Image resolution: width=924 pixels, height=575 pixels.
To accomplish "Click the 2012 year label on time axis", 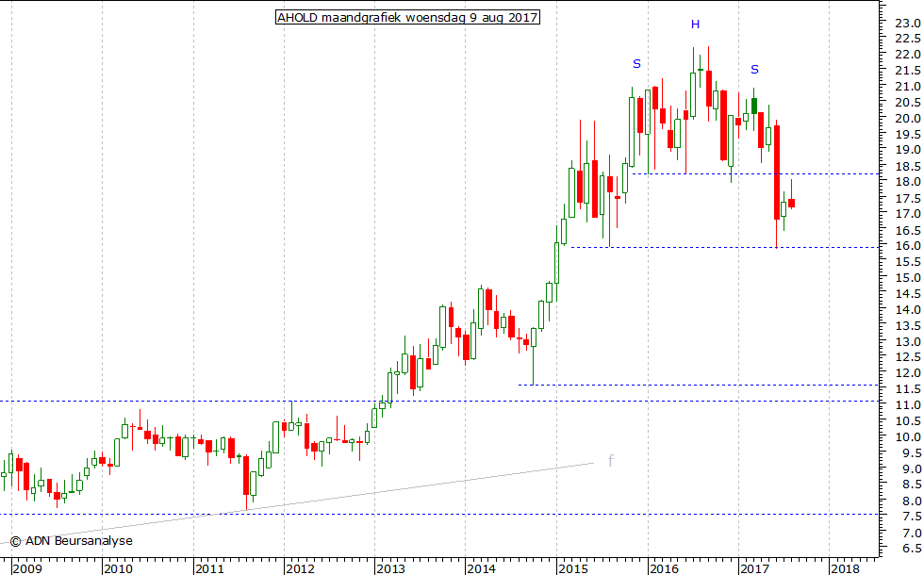I will (x=300, y=568).
